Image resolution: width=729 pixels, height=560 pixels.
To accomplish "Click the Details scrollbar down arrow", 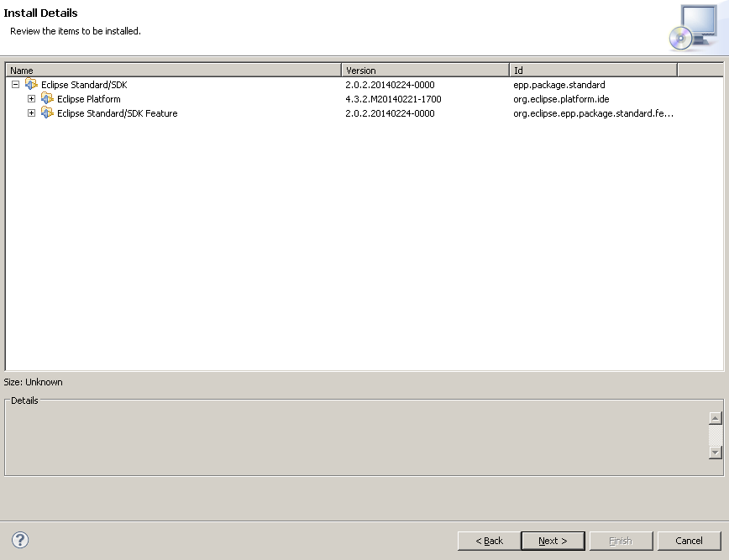I will tap(715, 453).
